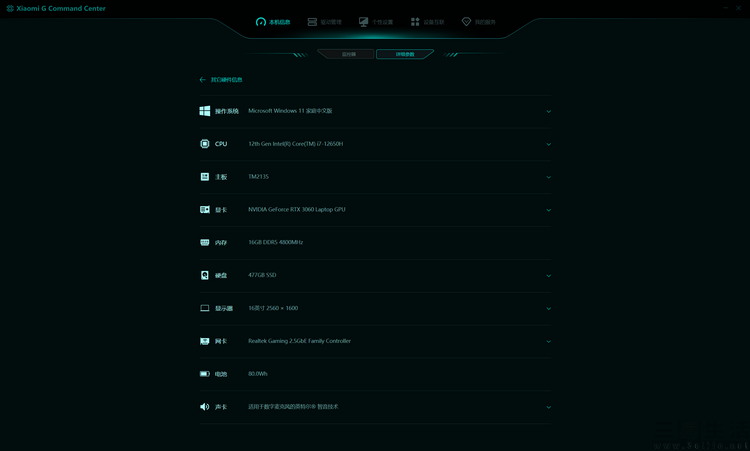This screenshot has height=451, width=750.
Task: Minimize the Command Center window
Action: [725, 8]
